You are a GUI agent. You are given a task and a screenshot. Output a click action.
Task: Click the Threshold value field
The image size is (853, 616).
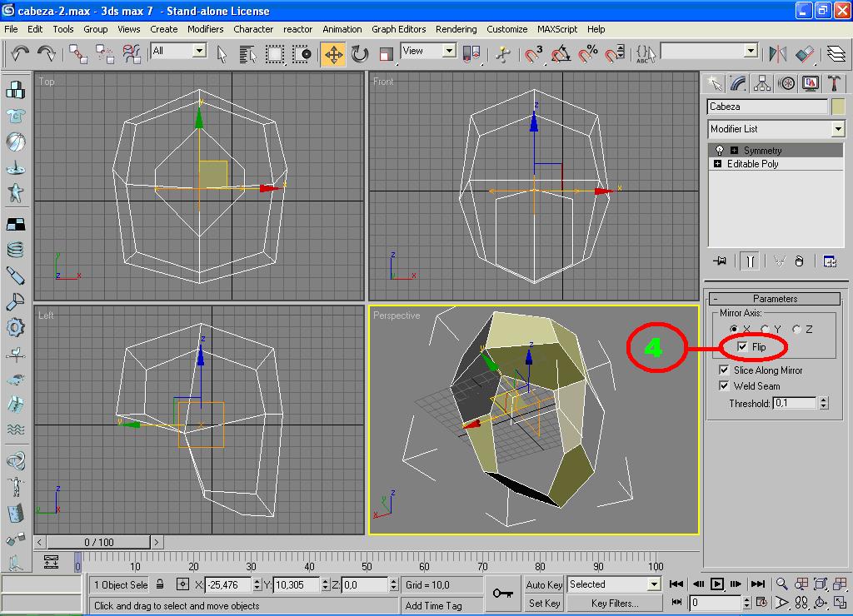(795, 403)
